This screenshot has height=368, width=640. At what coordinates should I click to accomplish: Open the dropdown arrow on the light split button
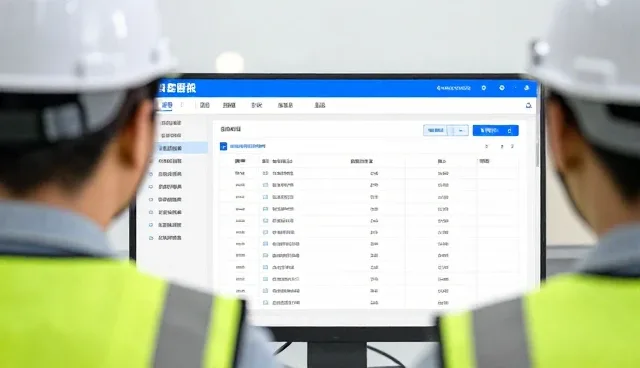(461, 131)
